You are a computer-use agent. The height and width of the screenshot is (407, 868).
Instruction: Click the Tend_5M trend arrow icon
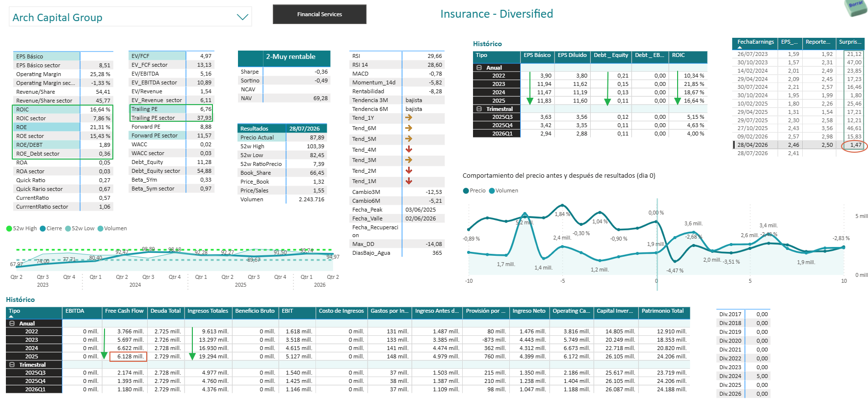click(x=409, y=139)
